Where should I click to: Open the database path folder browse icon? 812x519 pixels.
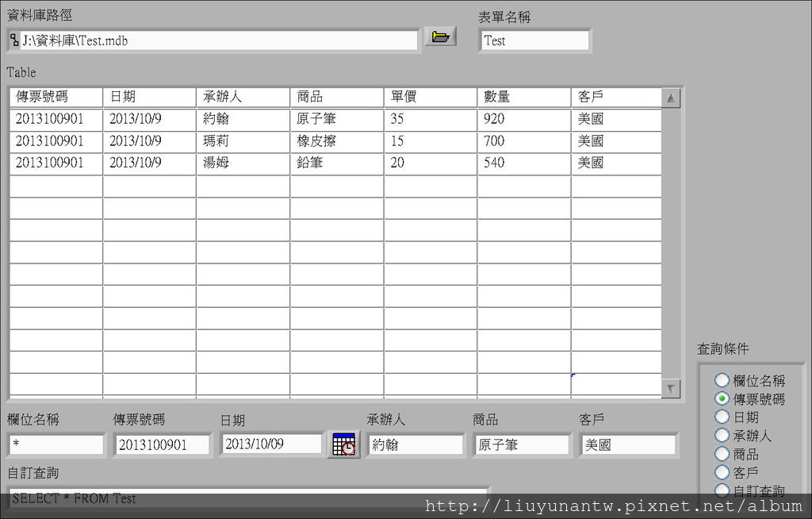click(x=440, y=37)
